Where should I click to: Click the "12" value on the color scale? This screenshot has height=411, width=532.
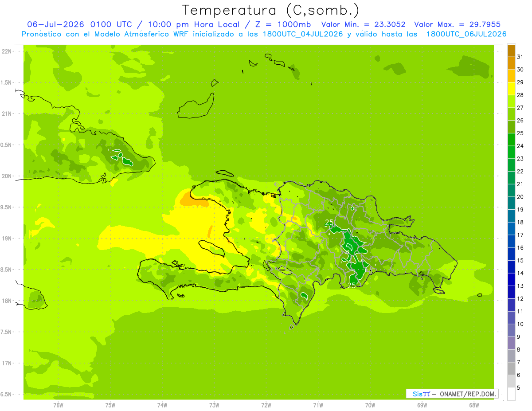pos(520,298)
